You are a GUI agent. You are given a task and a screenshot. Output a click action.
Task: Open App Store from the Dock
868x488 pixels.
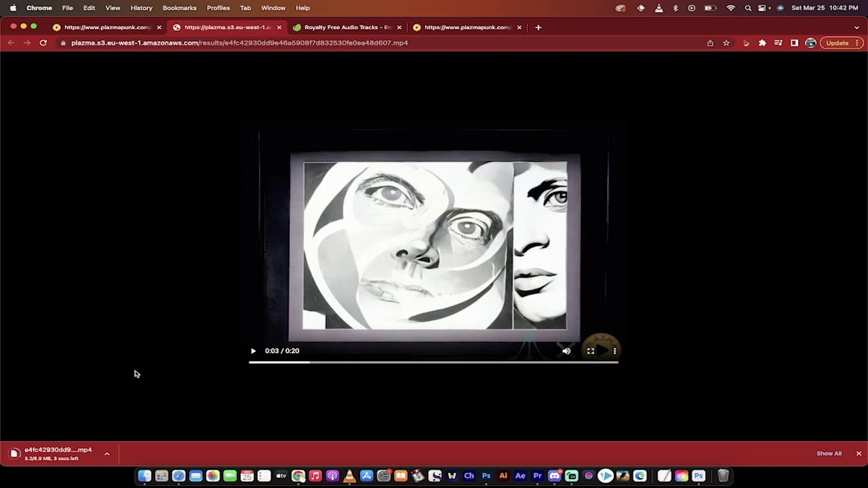pos(366,476)
